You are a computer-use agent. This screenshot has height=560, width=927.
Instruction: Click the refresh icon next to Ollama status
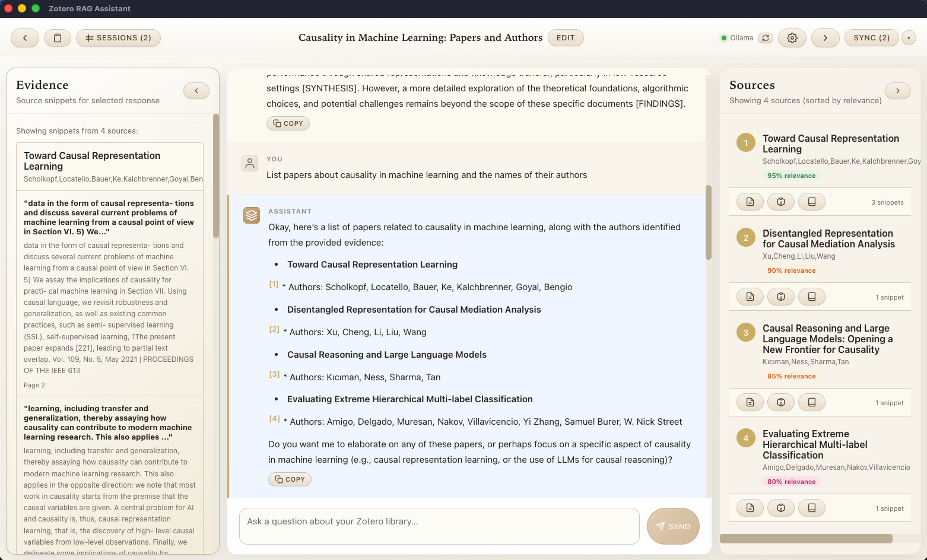765,37
